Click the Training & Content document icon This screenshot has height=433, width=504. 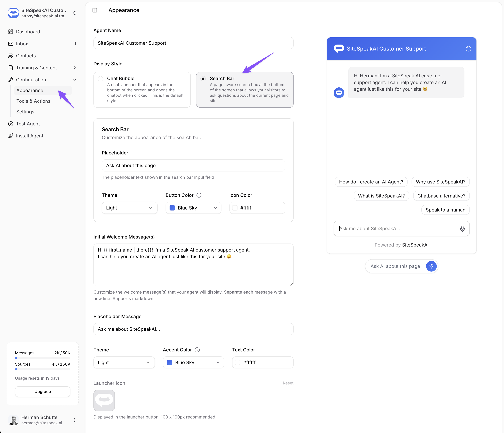coord(11,68)
